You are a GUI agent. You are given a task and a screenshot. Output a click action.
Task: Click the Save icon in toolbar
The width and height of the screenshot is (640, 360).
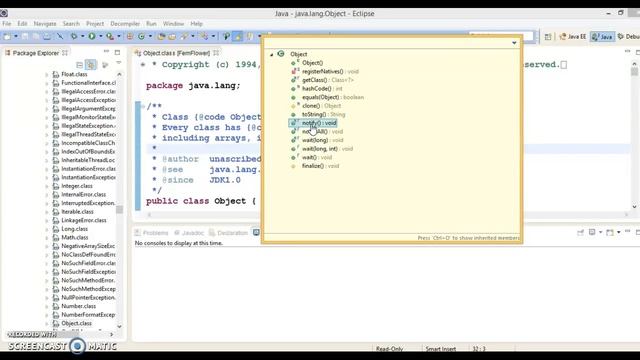[x=25, y=36]
